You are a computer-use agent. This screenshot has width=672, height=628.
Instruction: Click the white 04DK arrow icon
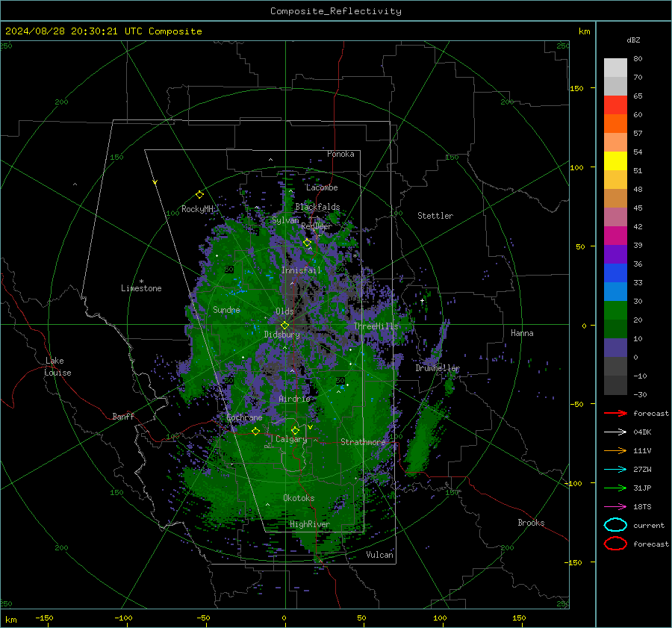click(615, 432)
